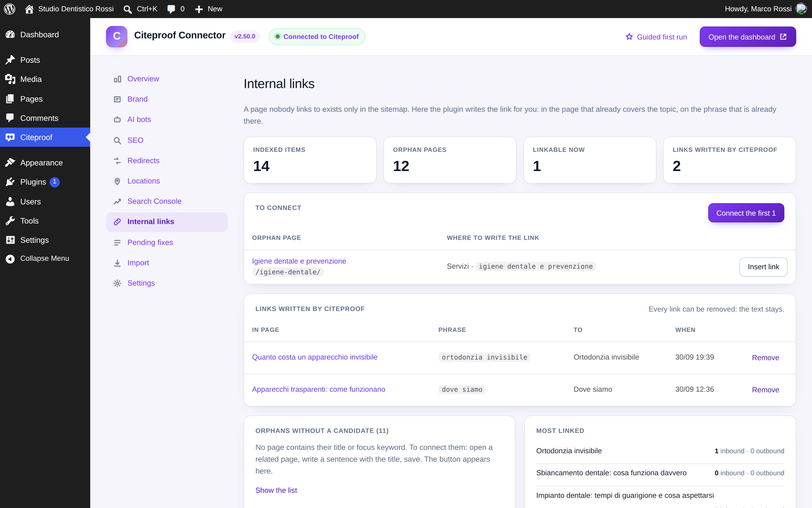Screen dimensions: 812x508
Task: Click the Tools wrench icon
Action: click(10, 221)
